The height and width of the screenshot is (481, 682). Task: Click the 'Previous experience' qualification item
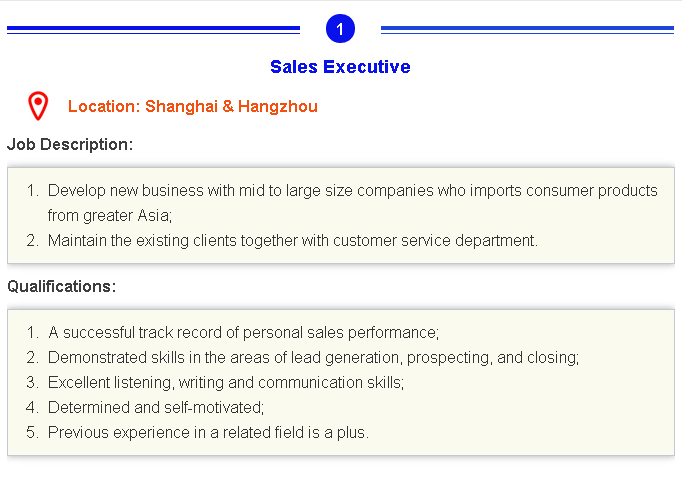coord(197,432)
